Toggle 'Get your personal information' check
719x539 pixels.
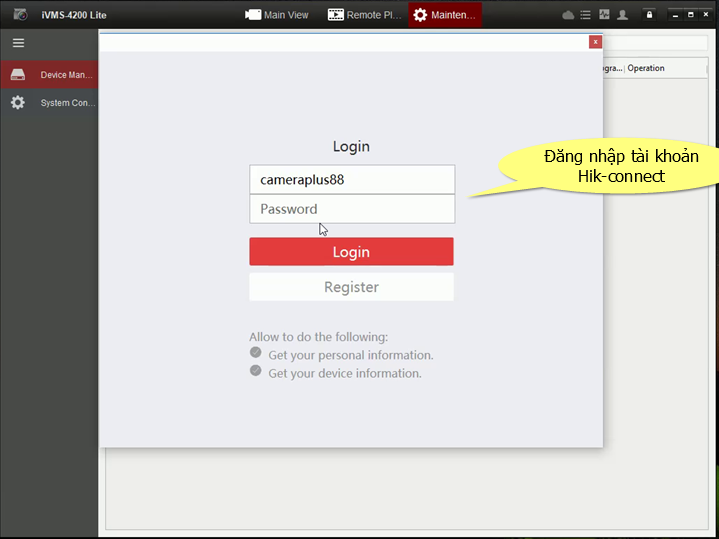point(256,352)
